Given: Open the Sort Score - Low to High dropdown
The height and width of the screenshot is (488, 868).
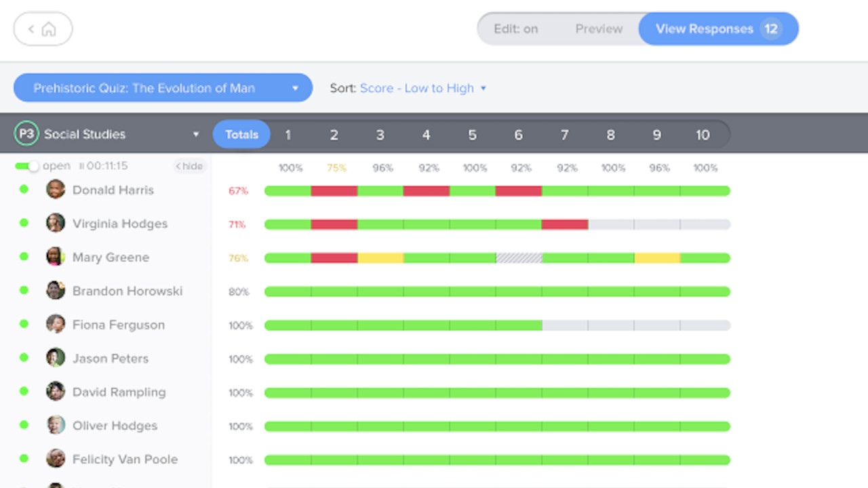Looking at the screenshot, I should coord(422,88).
